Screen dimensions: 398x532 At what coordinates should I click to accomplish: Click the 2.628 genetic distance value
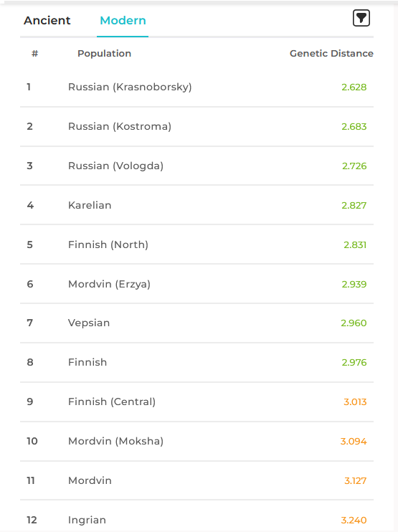[354, 87]
